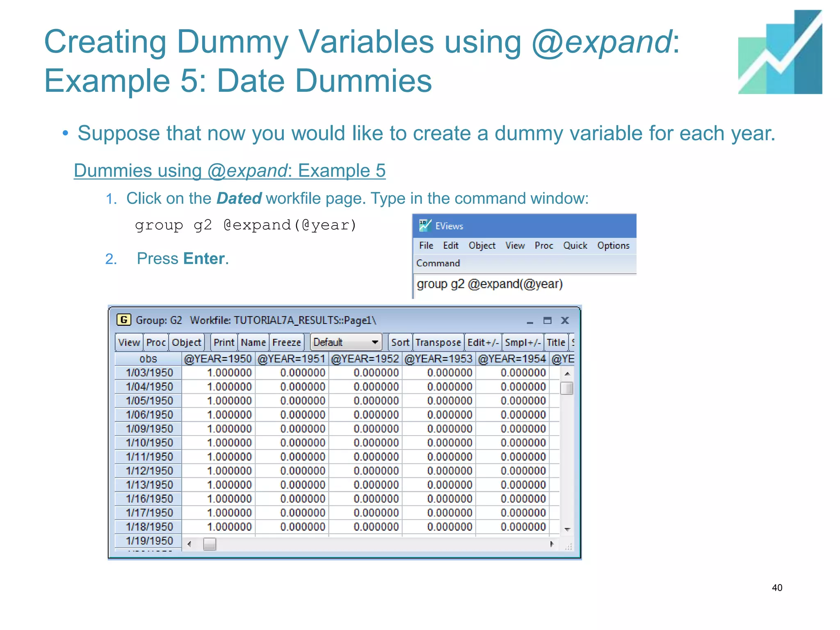Viewport: 840px width, 630px height.
Task: Click the Sort button in group toolbar
Action: point(399,342)
